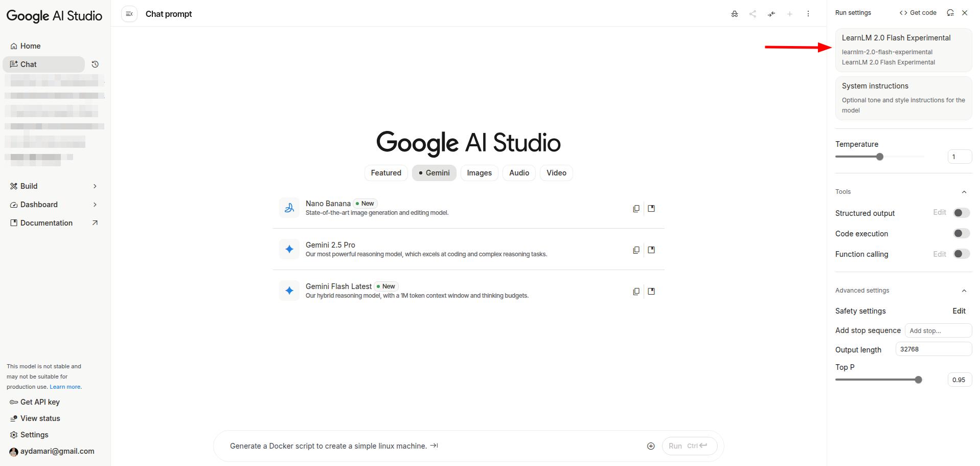
Task: Click the Add stop sequence field
Action: pos(938,330)
